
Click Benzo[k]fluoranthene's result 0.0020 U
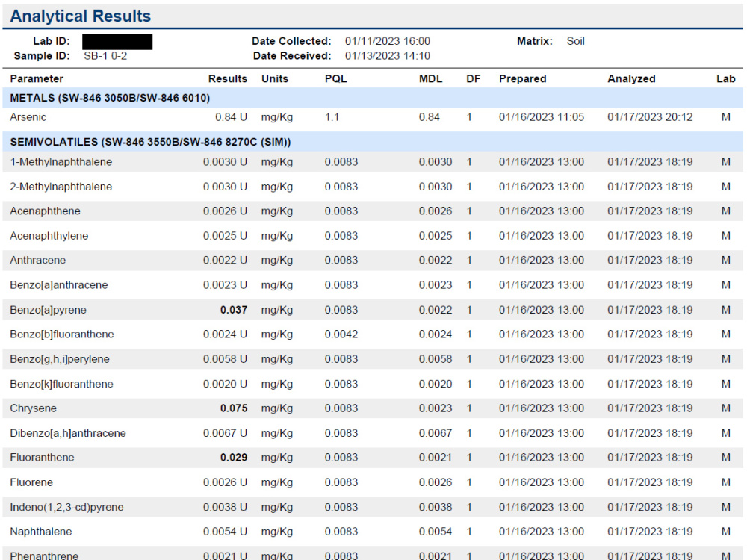tap(225, 384)
